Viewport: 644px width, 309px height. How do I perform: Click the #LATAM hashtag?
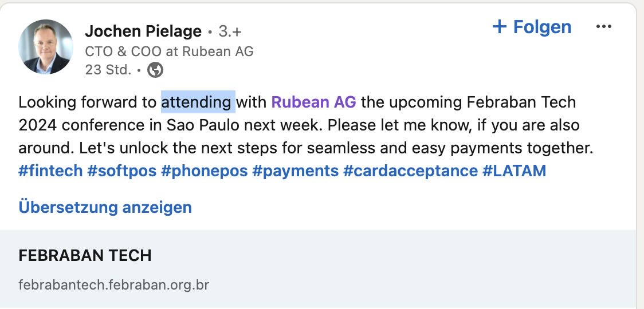(514, 171)
